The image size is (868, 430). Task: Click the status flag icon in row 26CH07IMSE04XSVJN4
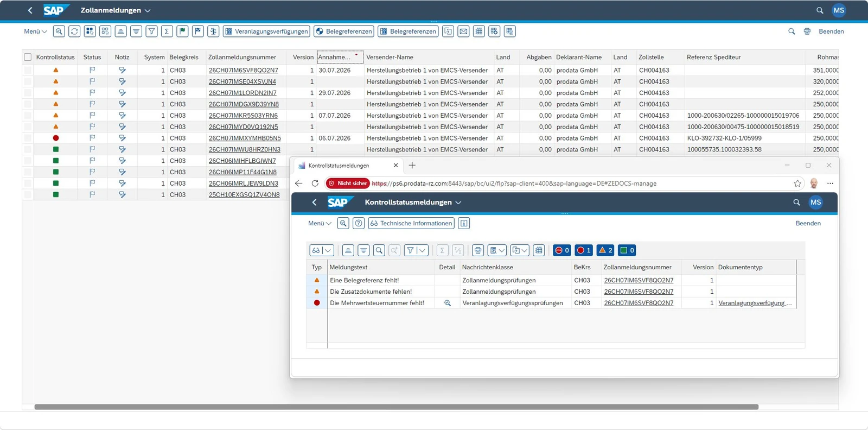[92, 81]
